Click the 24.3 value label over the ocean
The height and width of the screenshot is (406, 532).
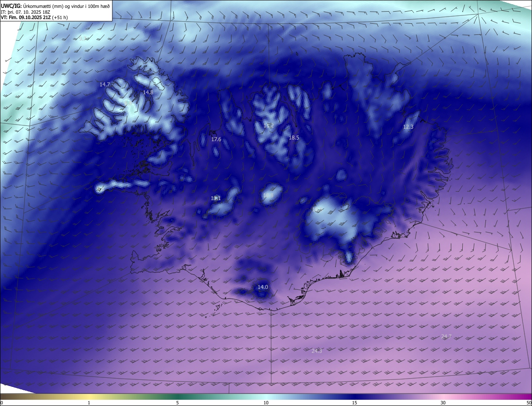(x=317, y=351)
